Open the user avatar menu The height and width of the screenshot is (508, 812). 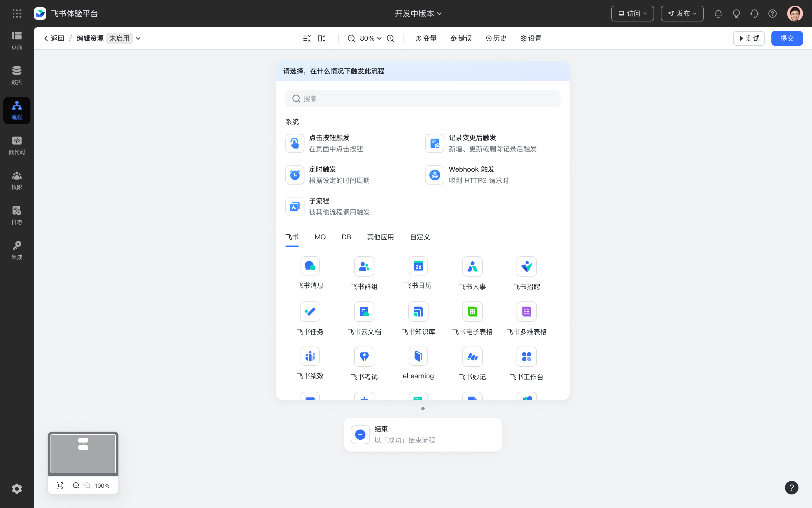[795, 14]
